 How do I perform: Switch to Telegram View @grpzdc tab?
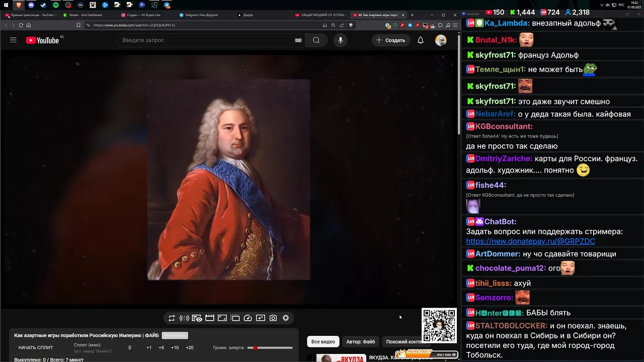tap(204, 15)
